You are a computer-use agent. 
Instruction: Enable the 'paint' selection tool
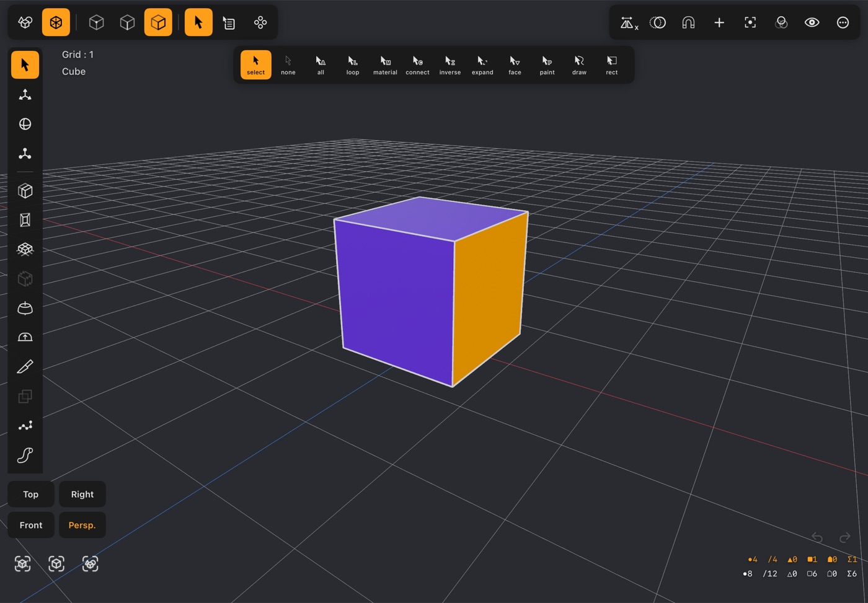tap(547, 64)
